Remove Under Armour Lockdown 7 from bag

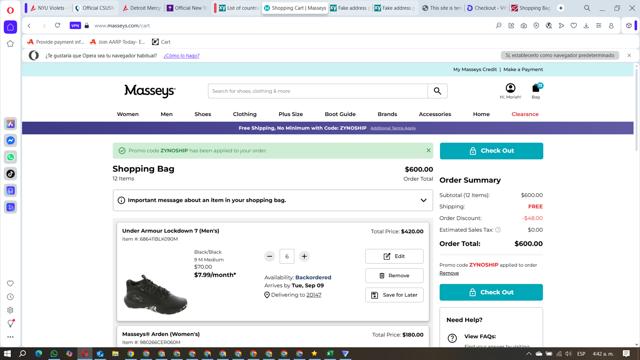click(394, 276)
